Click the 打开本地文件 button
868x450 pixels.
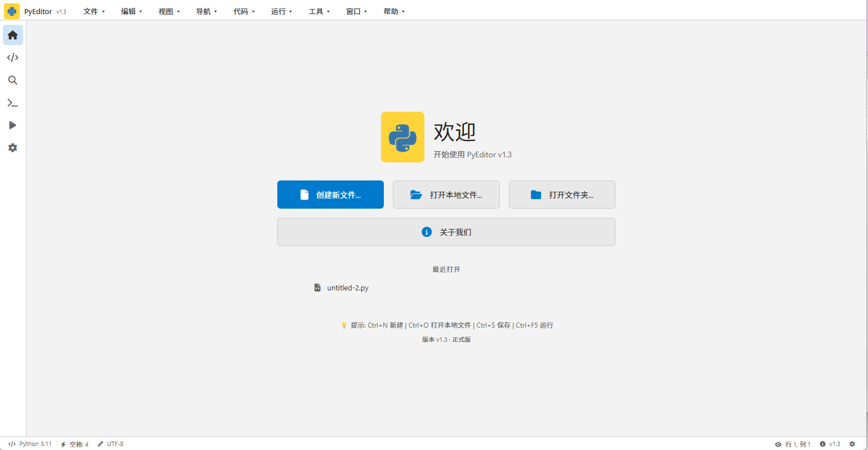click(x=446, y=195)
